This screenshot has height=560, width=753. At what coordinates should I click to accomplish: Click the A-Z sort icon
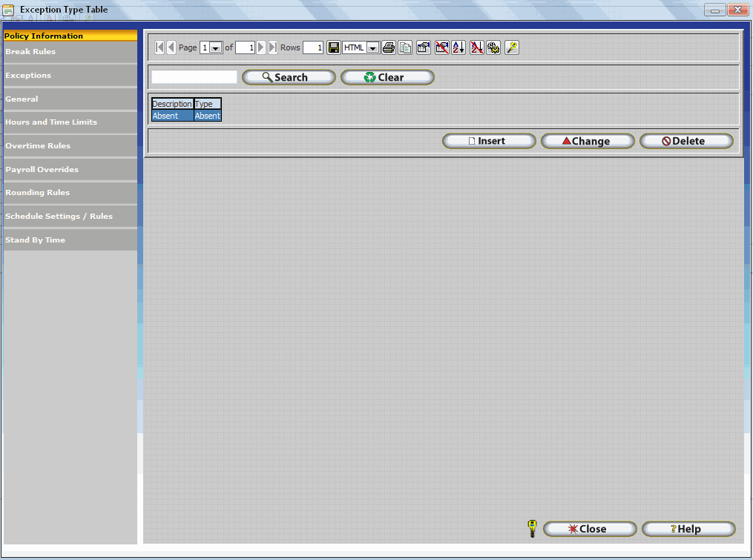[459, 47]
